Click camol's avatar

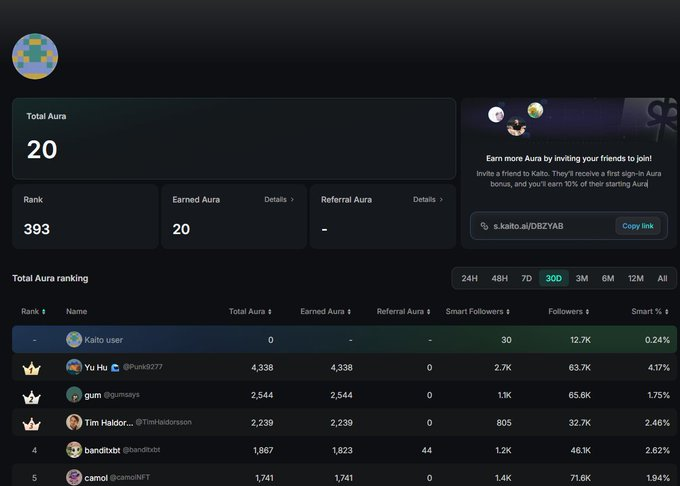(74, 477)
